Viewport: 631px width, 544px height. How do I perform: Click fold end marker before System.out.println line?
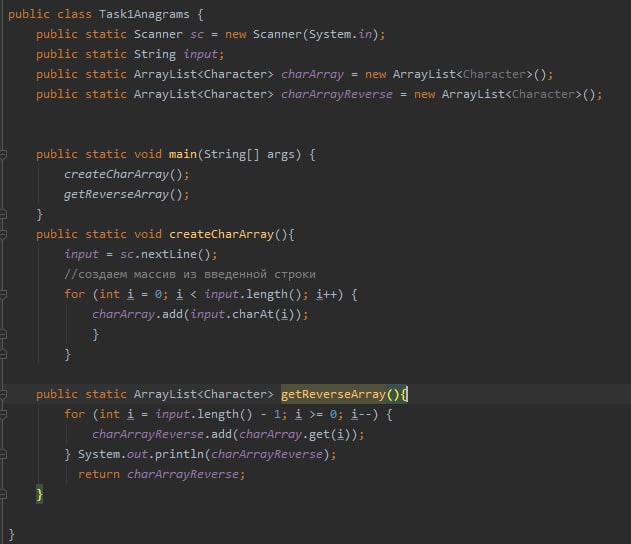pyautogui.click(x=3, y=454)
